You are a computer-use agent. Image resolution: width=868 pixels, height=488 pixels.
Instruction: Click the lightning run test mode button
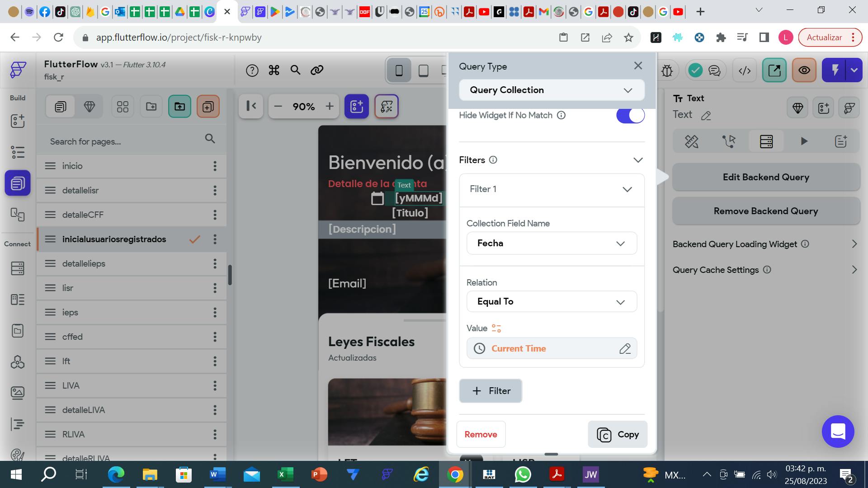[x=835, y=70]
